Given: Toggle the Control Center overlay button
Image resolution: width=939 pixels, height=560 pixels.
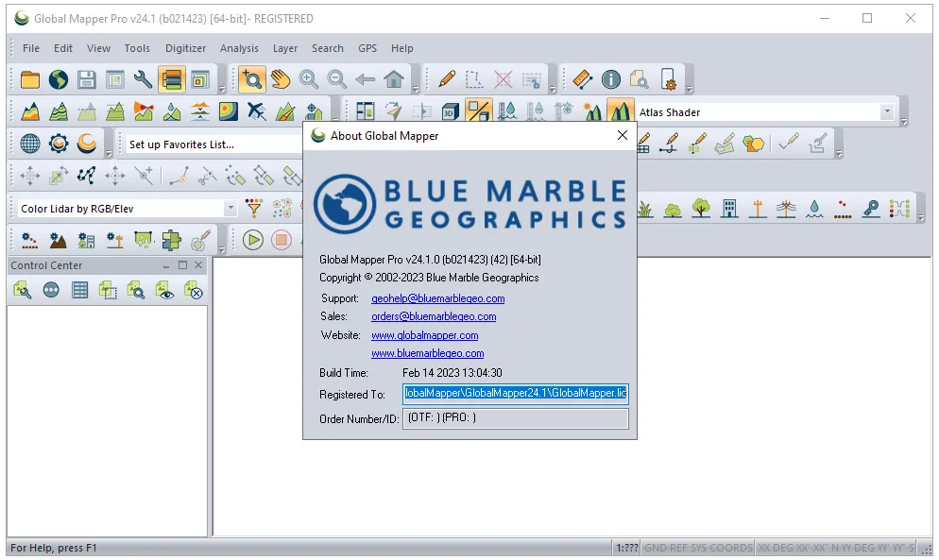Looking at the screenshot, I should pos(172,79).
